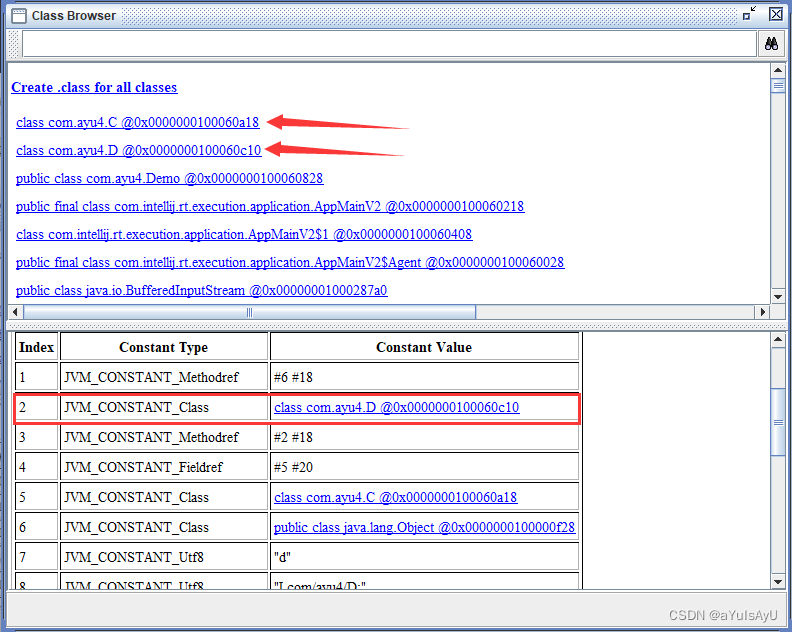Select index cell 7 in constant table

point(36,557)
